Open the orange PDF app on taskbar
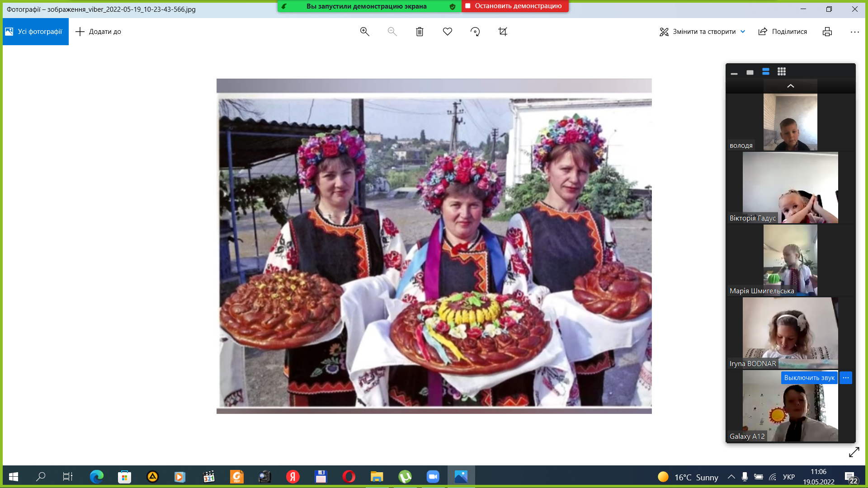Screen dimensions: 868x488 point(237,477)
